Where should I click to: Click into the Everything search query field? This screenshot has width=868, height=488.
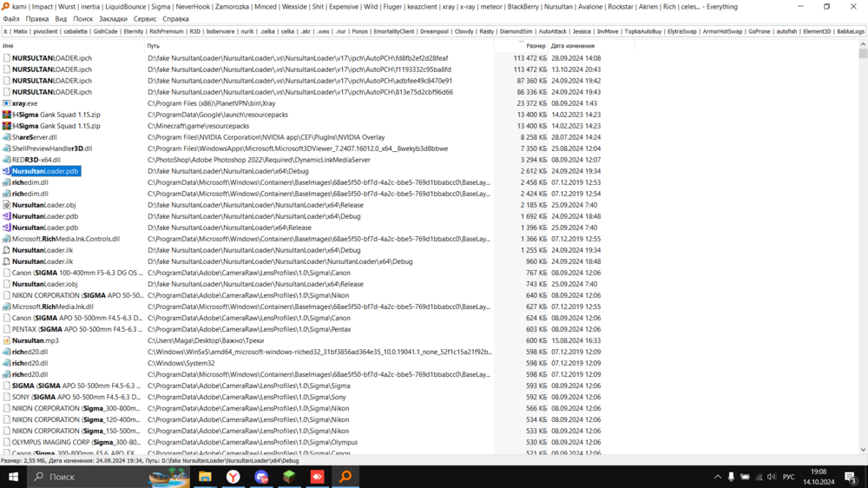tap(433, 31)
